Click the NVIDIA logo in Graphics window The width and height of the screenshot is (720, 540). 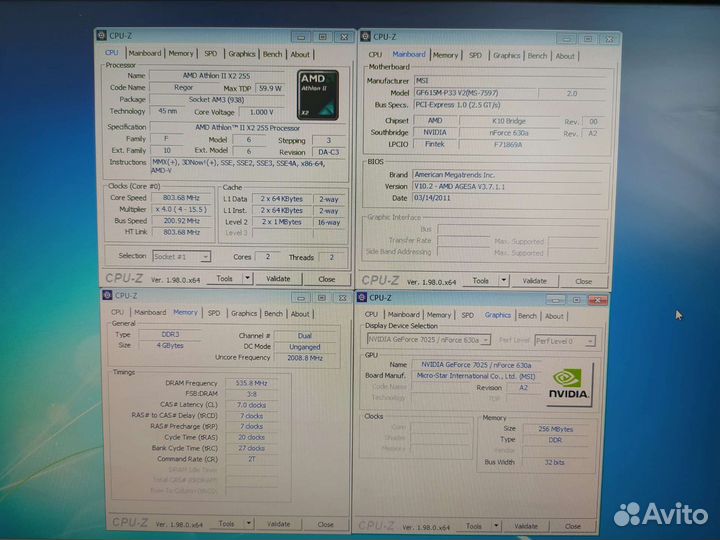(568, 384)
